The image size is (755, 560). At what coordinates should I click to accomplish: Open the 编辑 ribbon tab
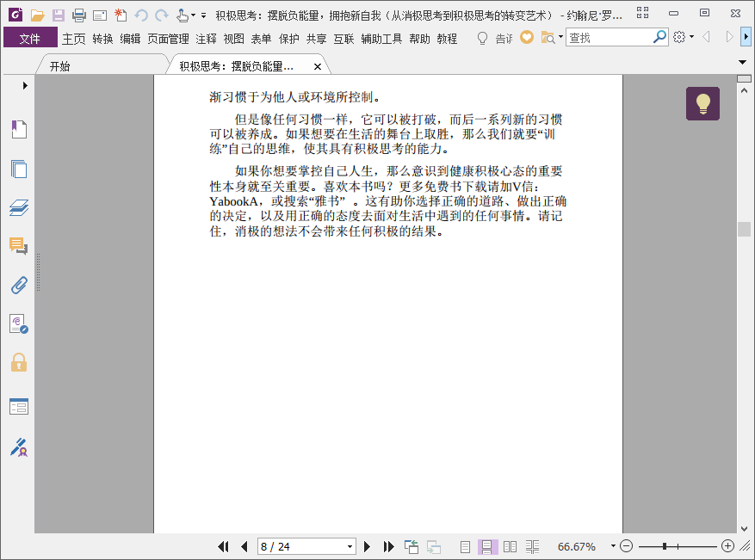[130, 39]
